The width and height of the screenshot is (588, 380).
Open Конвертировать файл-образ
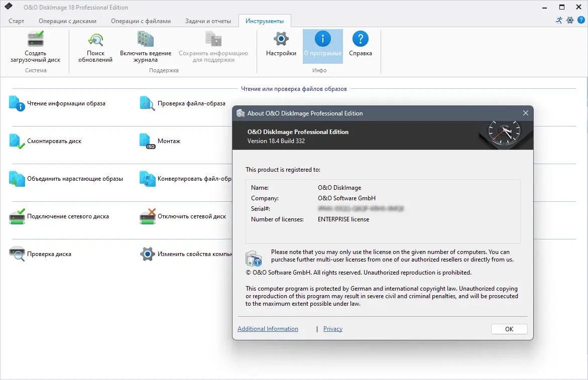(x=186, y=179)
